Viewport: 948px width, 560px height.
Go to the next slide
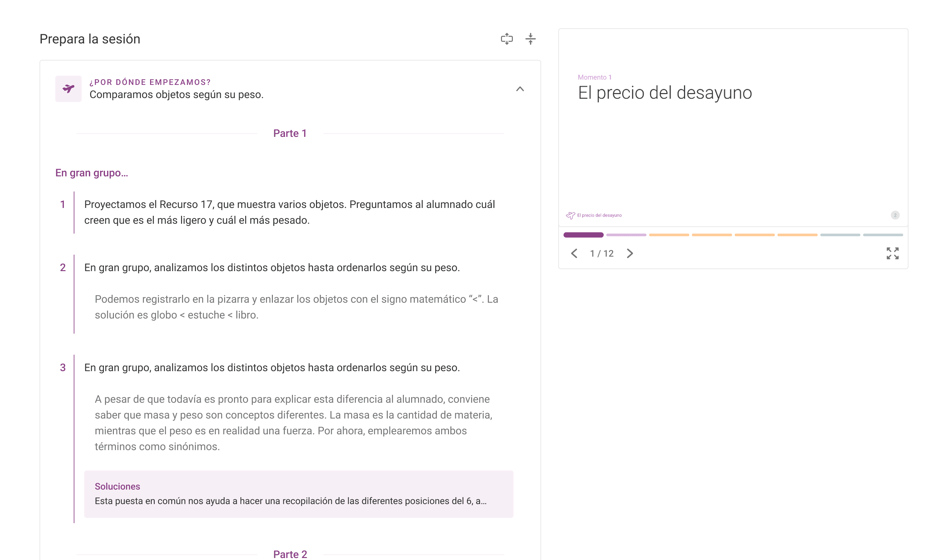[x=629, y=253]
